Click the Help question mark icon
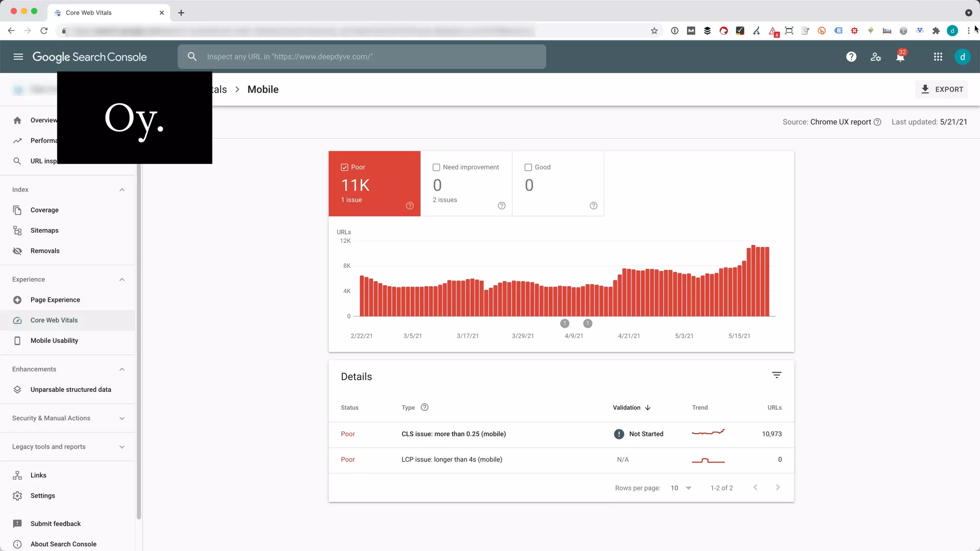 851,57
